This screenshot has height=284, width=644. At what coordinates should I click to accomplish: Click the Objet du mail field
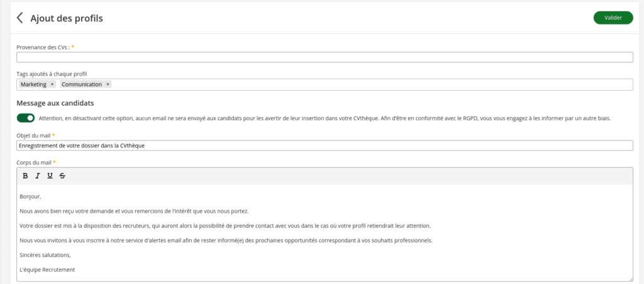click(324, 145)
